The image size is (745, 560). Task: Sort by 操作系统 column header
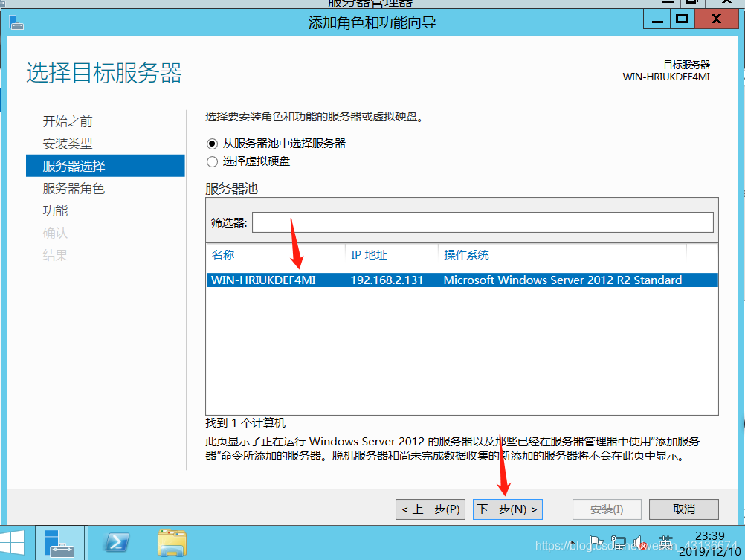coord(466,255)
